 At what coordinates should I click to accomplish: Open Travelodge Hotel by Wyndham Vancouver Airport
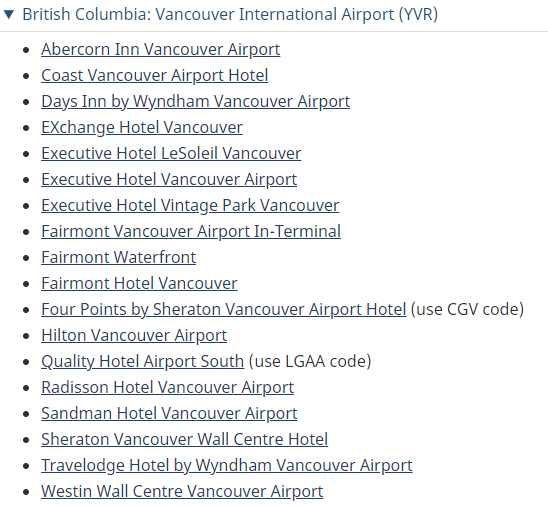click(x=227, y=465)
